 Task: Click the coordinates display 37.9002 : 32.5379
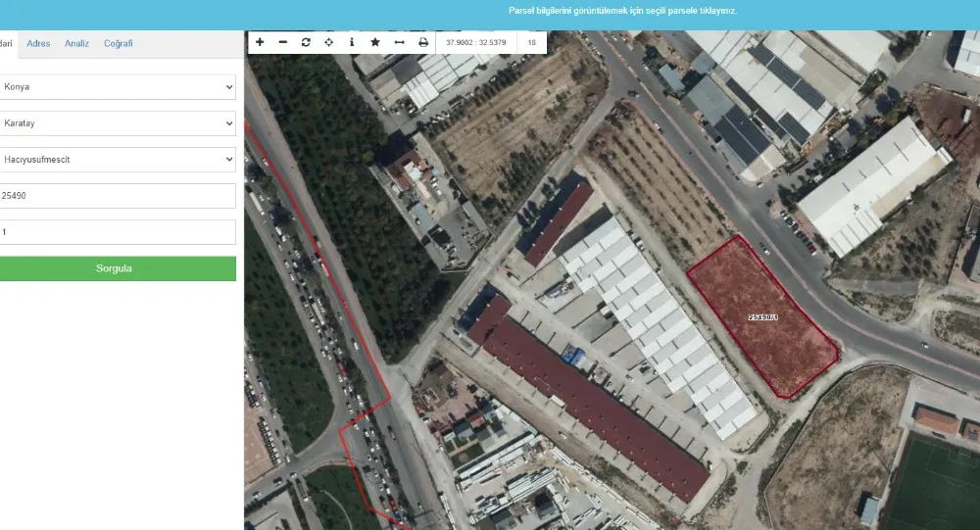point(476,42)
